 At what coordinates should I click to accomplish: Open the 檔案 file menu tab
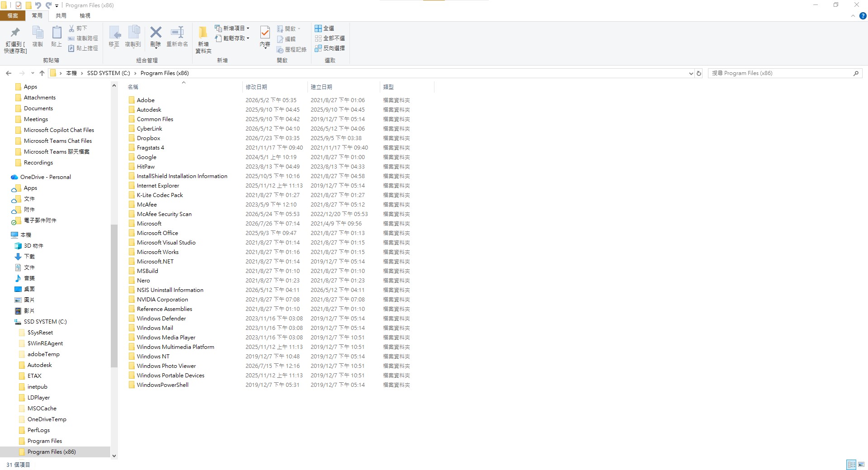[x=13, y=16]
